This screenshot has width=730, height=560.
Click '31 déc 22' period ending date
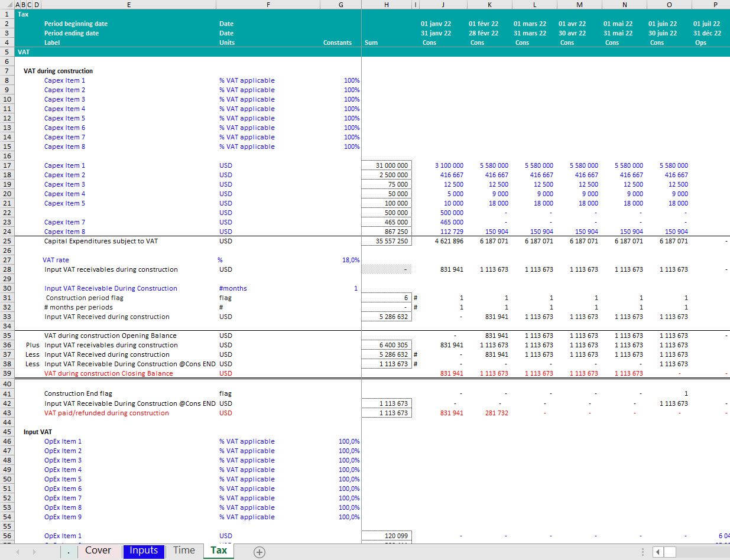pyautogui.click(x=707, y=33)
